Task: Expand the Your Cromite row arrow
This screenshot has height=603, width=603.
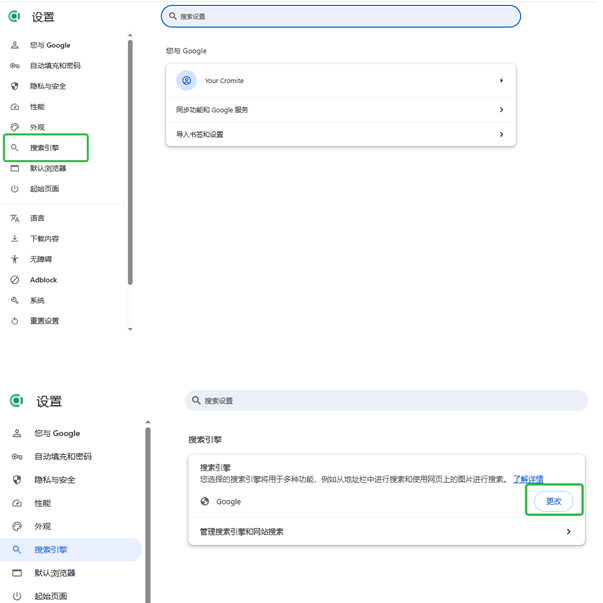Action: [501, 80]
